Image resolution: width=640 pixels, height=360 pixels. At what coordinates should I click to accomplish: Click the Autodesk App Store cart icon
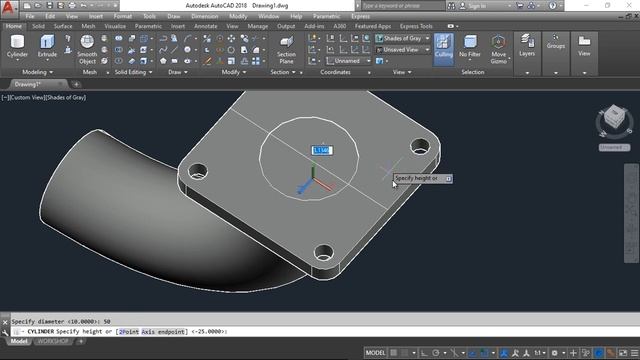click(520, 6)
